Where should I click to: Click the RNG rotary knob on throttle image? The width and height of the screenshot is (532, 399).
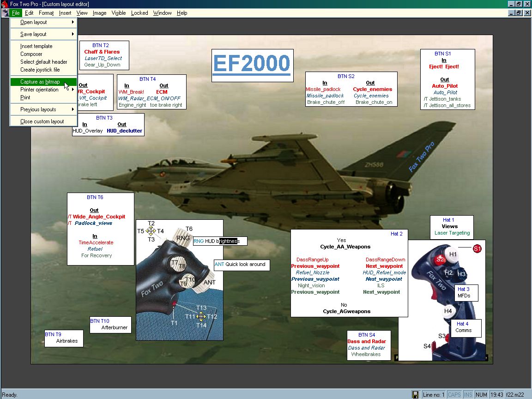coord(183,238)
